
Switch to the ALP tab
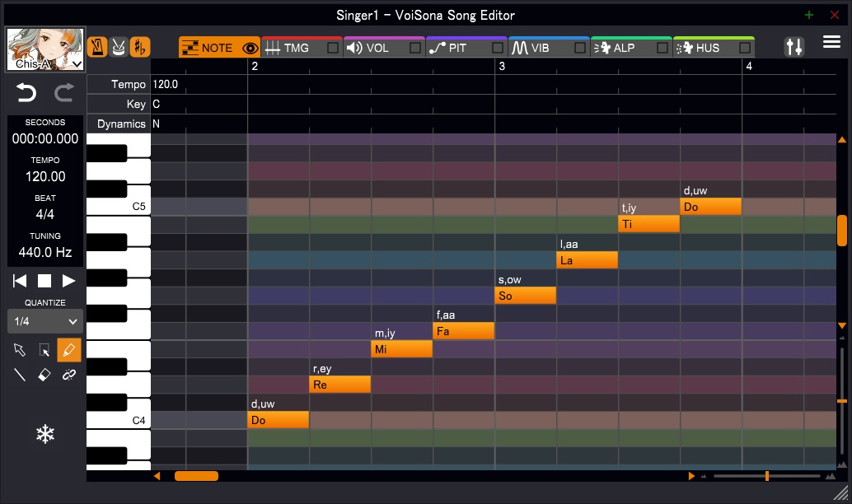tap(631, 47)
